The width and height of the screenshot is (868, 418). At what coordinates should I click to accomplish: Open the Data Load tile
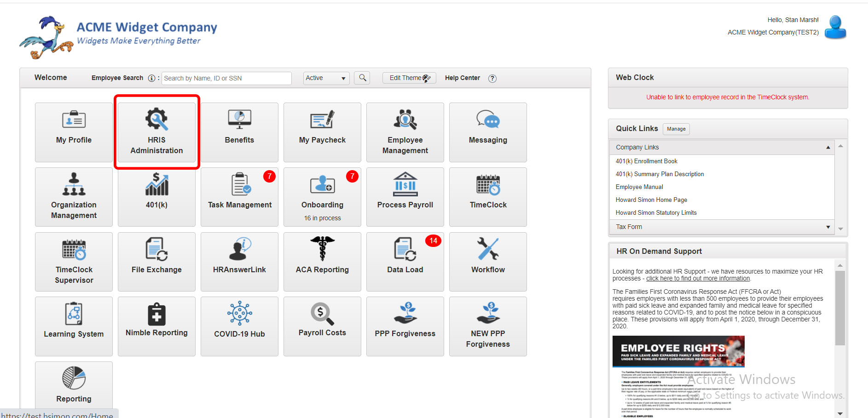pos(405,262)
